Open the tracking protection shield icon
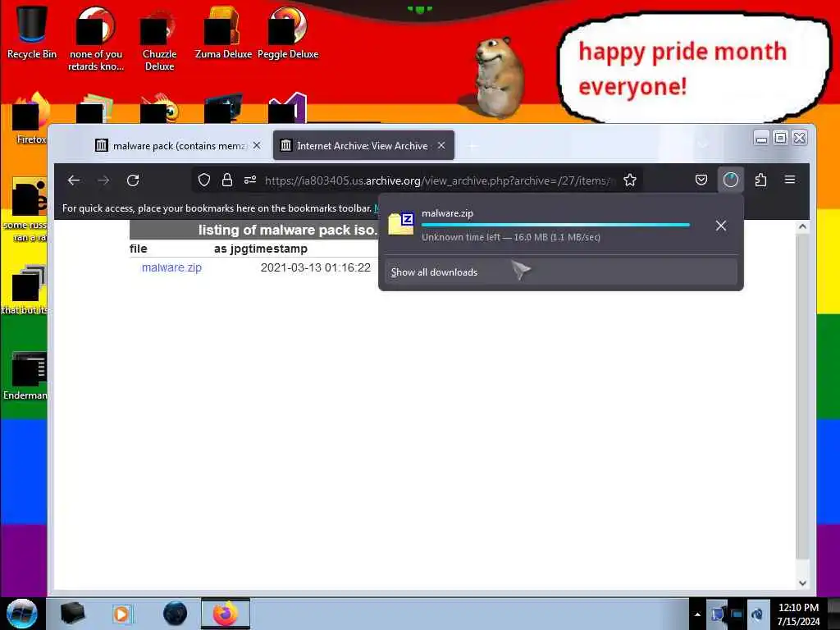This screenshot has height=630, width=840. [204, 180]
